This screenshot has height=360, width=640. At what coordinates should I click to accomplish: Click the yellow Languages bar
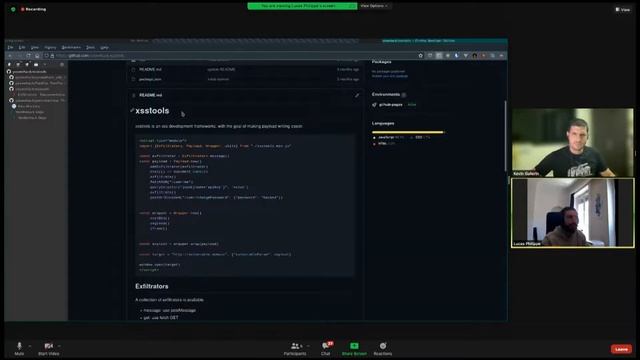click(x=407, y=132)
